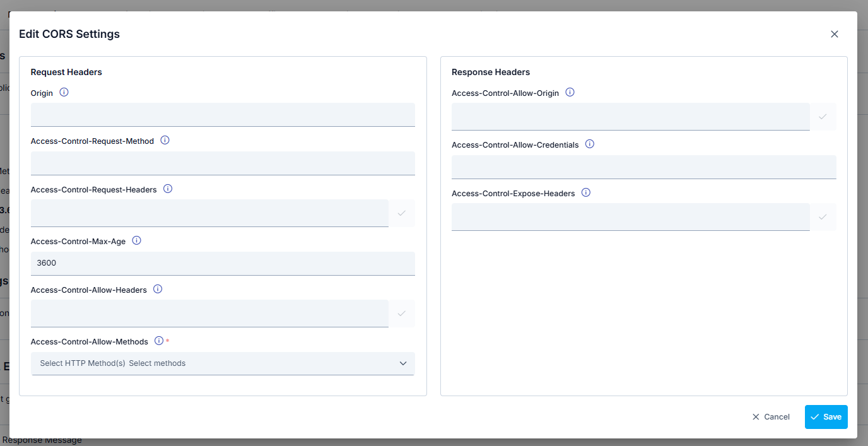Screen dimensions: 868x446
Task: Close the Edit CORS Settings dialog
Action: (x=835, y=34)
